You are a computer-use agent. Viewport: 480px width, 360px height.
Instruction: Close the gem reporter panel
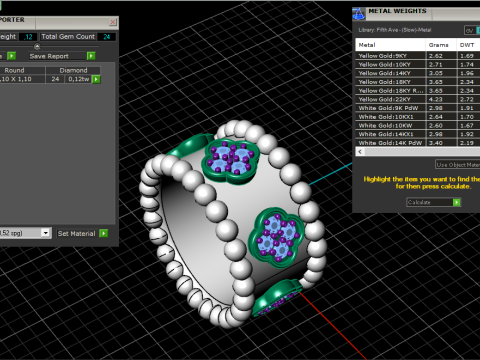(x=113, y=22)
